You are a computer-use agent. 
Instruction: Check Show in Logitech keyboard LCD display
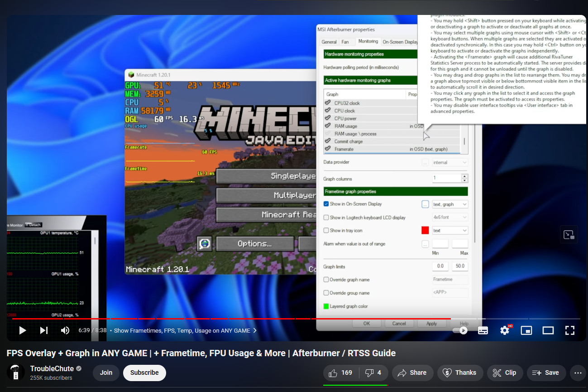coord(326,218)
